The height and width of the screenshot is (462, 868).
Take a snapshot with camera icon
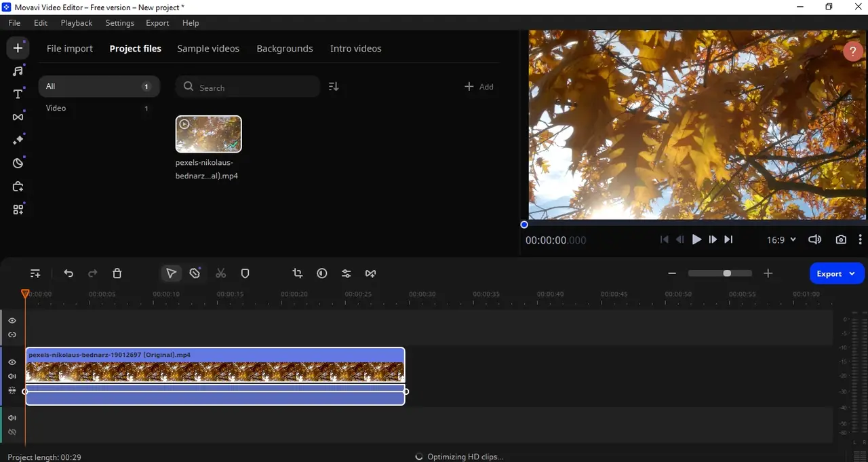[x=841, y=239]
